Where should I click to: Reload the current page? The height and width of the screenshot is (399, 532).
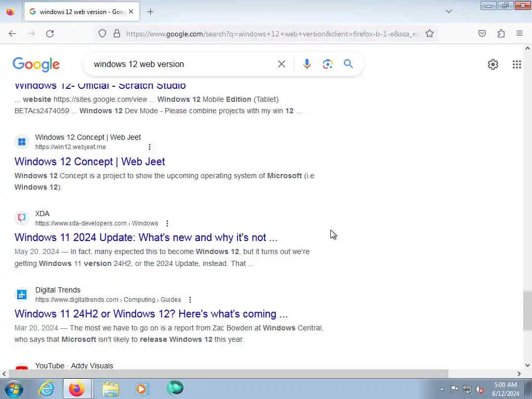[x=50, y=33]
